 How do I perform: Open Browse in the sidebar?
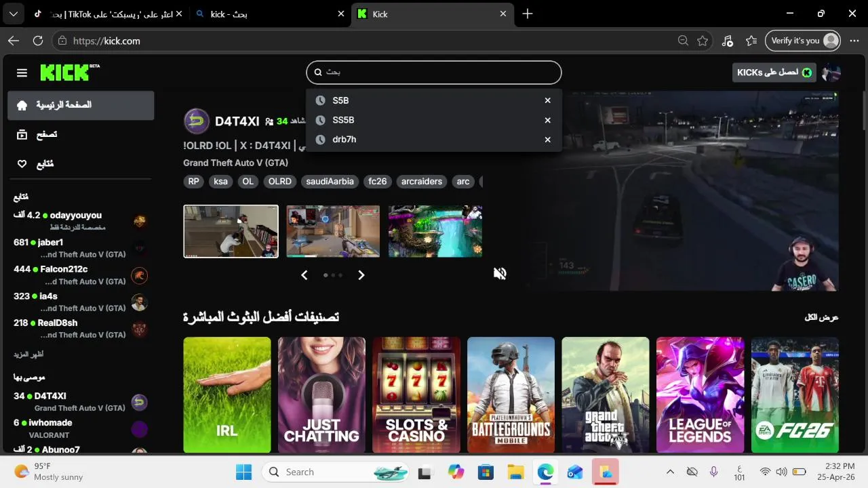coord(81,134)
